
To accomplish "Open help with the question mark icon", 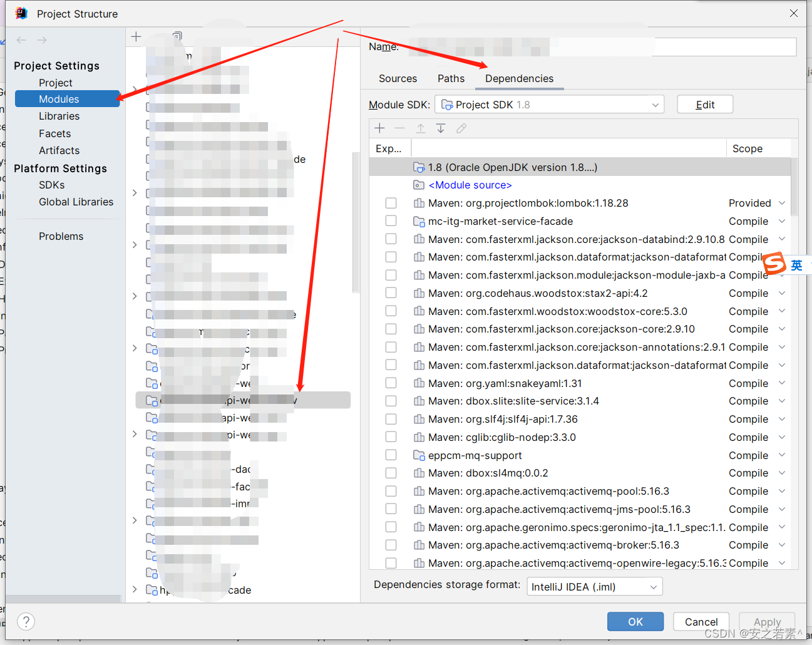I will [26, 622].
